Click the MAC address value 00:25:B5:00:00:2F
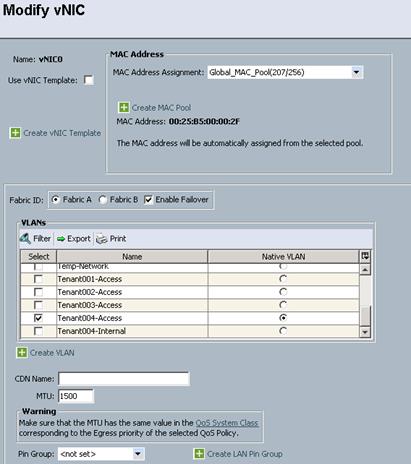 pyautogui.click(x=204, y=121)
